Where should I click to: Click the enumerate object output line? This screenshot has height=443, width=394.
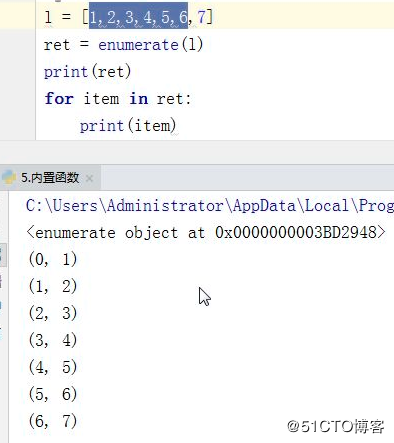[206, 232]
